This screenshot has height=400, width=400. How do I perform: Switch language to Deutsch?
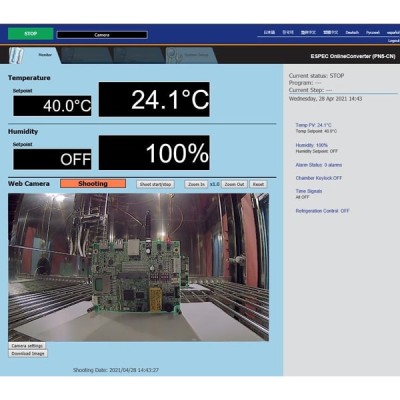352,33
